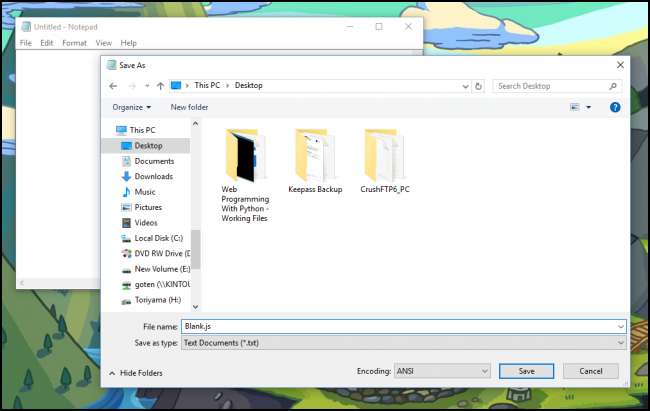Click the DVD RW Drive disc icon

point(126,253)
